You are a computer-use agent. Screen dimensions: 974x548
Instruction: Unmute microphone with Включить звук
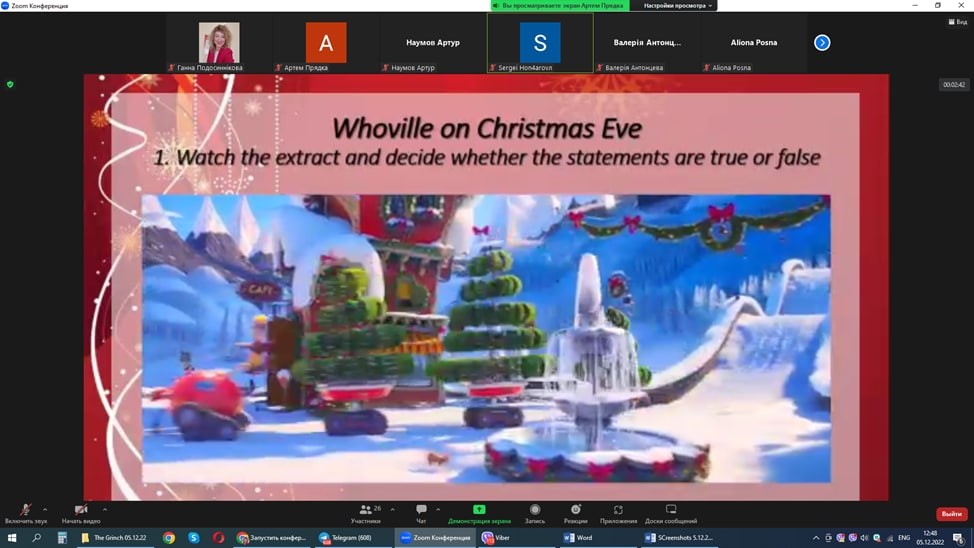pos(25,511)
